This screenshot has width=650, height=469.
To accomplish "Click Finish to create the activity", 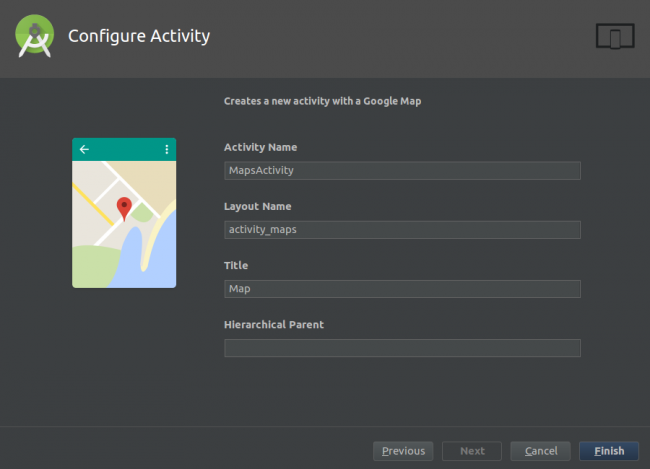I will click(609, 451).
